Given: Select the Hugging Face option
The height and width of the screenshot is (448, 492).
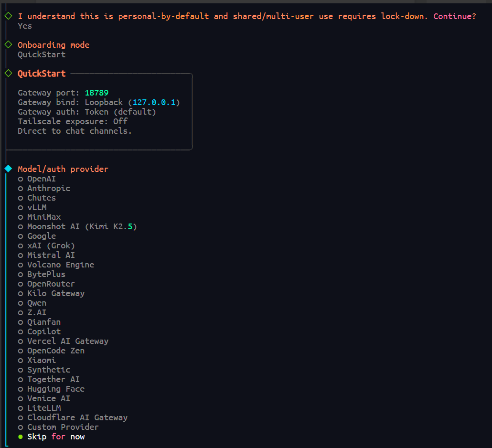Looking at the screenshot, I should pyautogui.click(x=51, y=389).
